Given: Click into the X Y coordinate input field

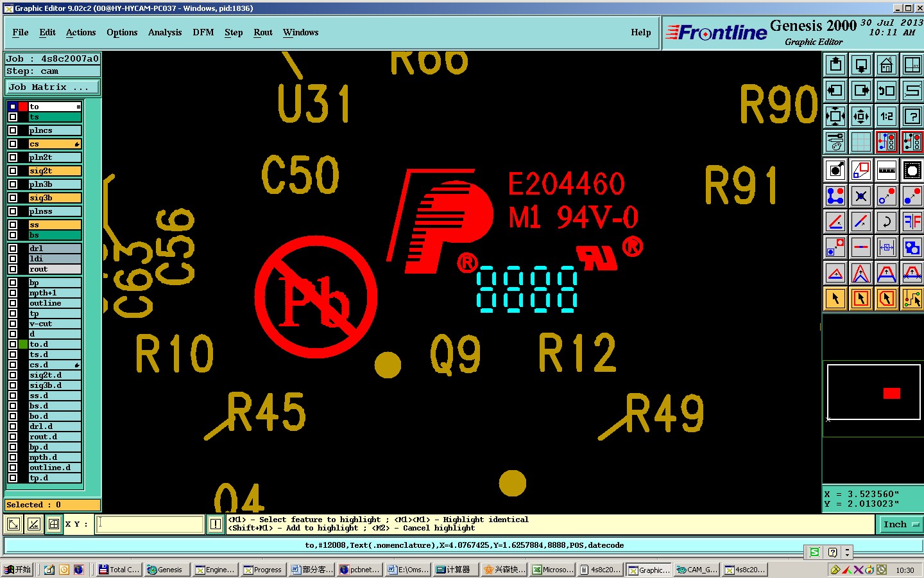Looking at the screenshot, I should (150, 524).
